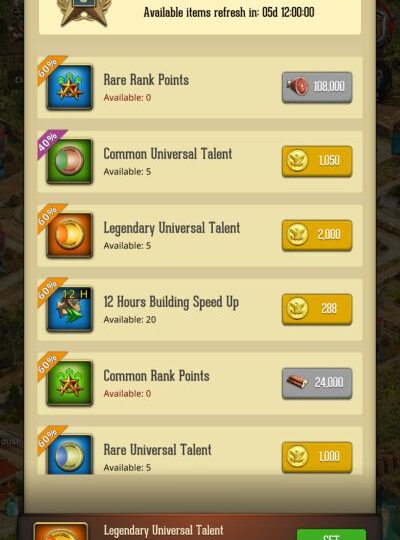Click the green GET button at bottom
The height and width of the screenshot is (540, 400).
tap(331, 534)
